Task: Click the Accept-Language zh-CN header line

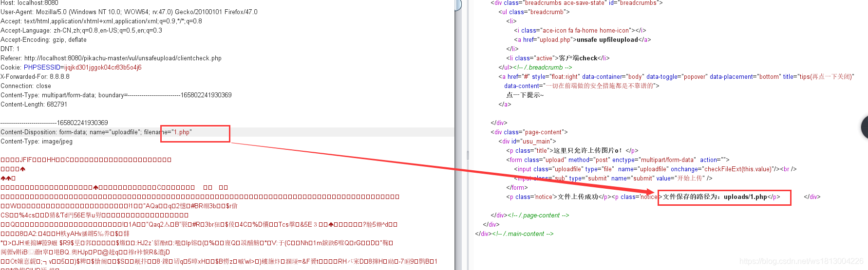Action: pyautogui.click(x=81, y=30)
